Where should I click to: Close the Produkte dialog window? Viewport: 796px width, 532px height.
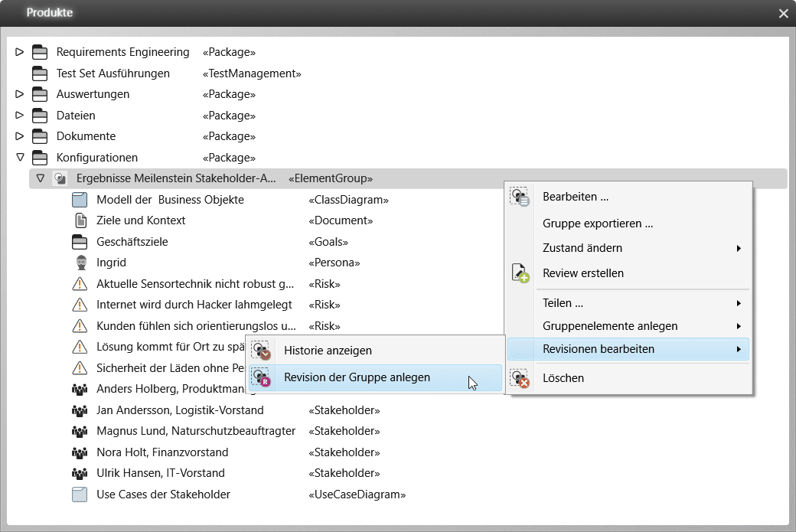tap(783, 14)
